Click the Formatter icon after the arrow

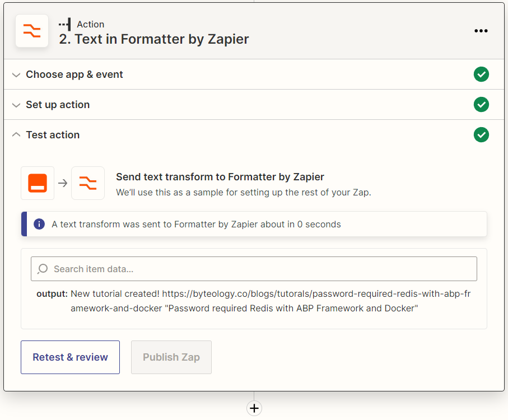click(x=88, y=183)
